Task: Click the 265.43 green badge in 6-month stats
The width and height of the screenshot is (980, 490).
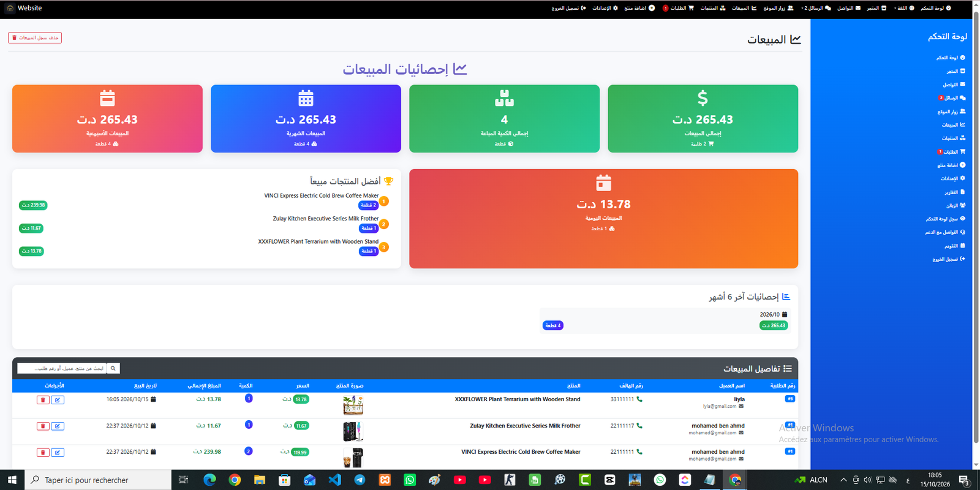Action: coord(774,325)
